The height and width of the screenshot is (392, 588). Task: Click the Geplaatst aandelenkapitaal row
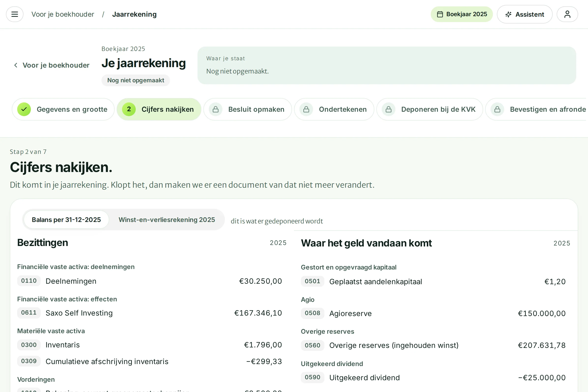click(x=433, y=282)
